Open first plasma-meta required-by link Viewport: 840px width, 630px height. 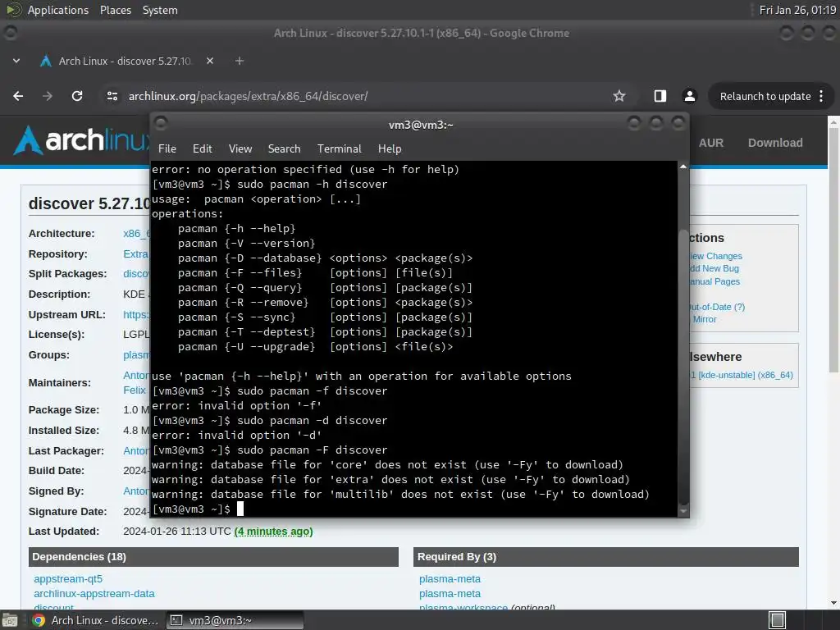click(x=450, y=579)
